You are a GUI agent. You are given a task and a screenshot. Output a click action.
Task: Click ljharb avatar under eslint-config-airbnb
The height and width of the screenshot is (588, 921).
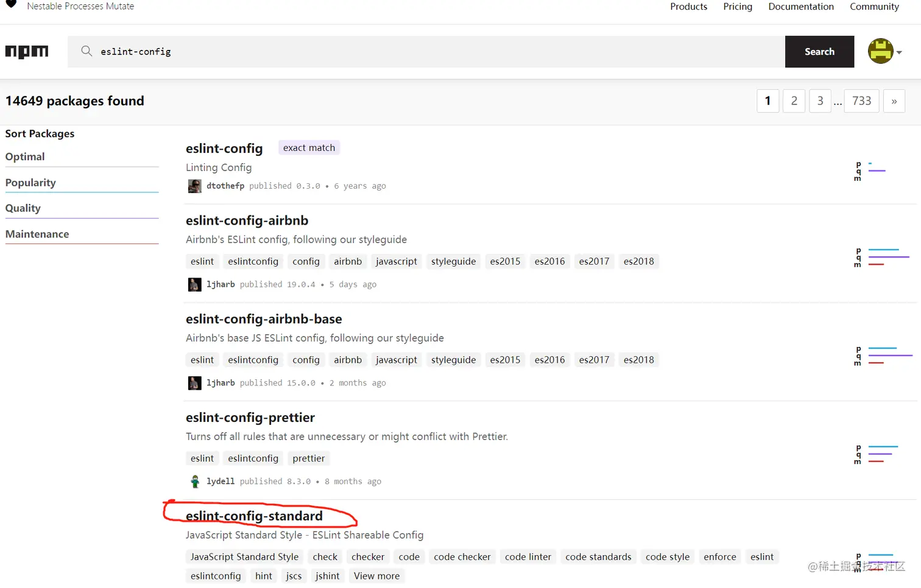coord(194,284)
